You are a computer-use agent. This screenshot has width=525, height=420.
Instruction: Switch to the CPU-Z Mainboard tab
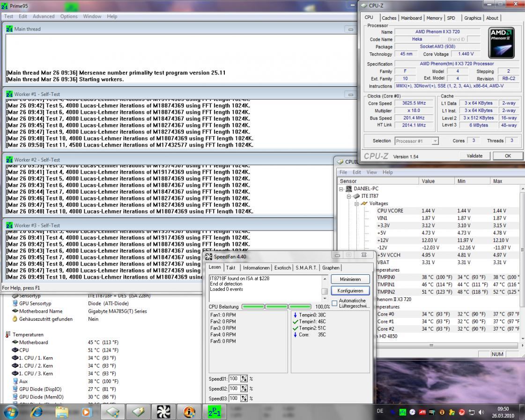tap(411, 18)
